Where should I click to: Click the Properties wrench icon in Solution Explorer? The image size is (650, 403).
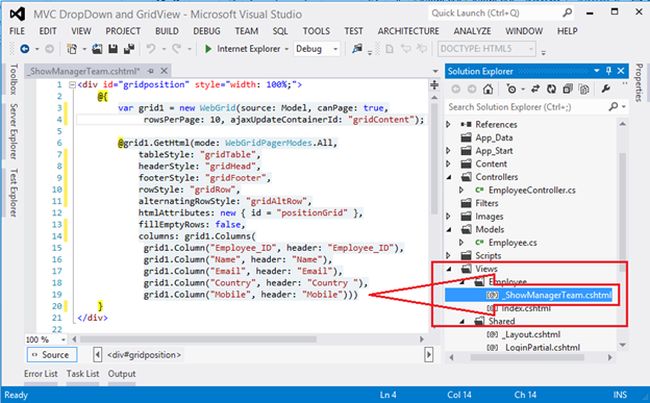click(605, 88)
